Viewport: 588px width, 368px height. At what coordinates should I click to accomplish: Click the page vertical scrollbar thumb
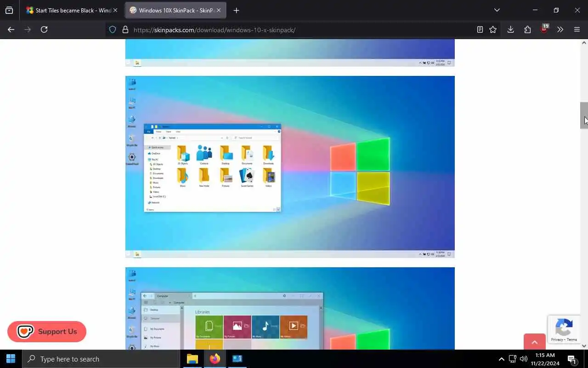(x=584, y=115)
